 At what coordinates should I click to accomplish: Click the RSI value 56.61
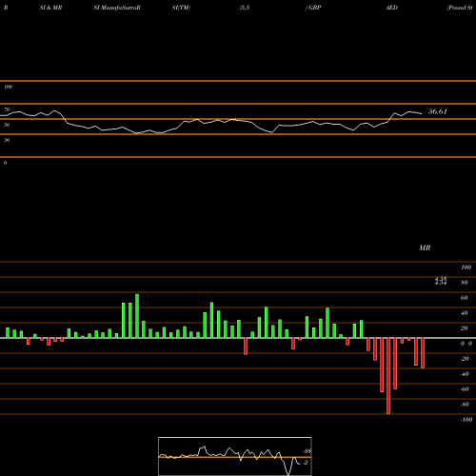(x=438, y=111)
